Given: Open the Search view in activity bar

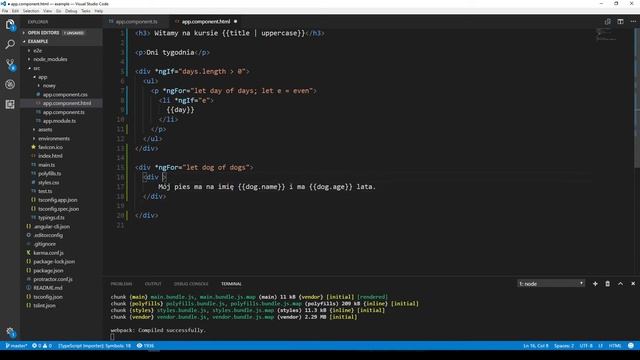Looking at the screenshot, I should click(x=10, y=44).
